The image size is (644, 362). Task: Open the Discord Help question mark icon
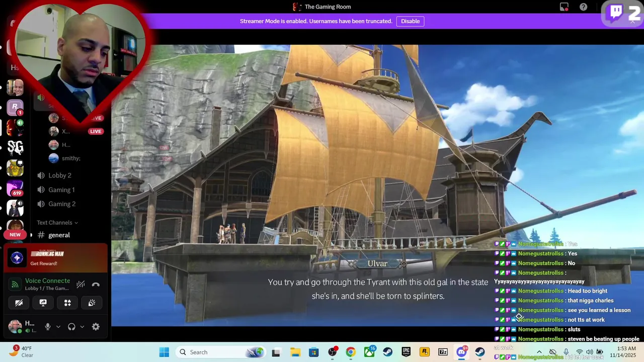pyautogui.click(x=583, y=7)
